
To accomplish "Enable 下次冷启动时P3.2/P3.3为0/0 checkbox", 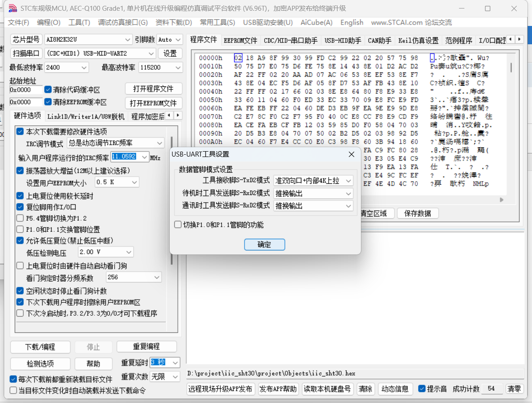I will click(x=20, y=313).
